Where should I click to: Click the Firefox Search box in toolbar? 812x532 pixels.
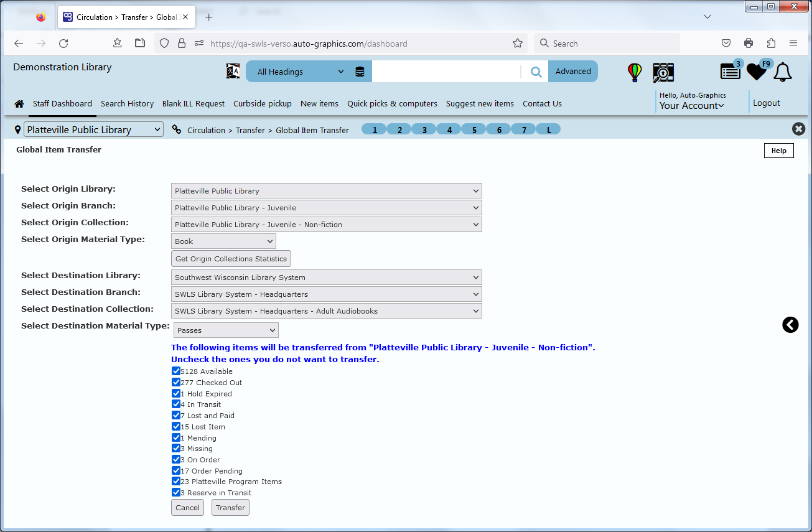pyautogui.click(x=607, y=43)
